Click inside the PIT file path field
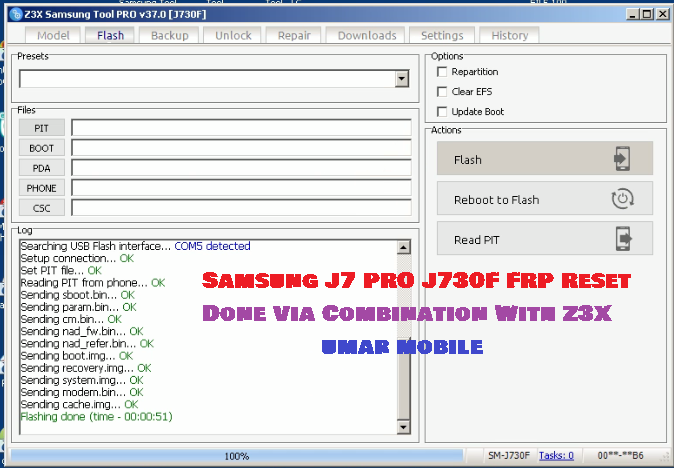 click(x=241, y=128)
